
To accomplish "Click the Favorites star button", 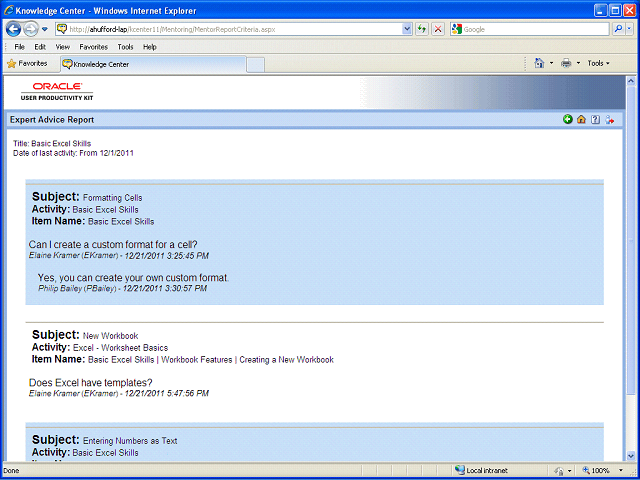I will tap(27, 64).
